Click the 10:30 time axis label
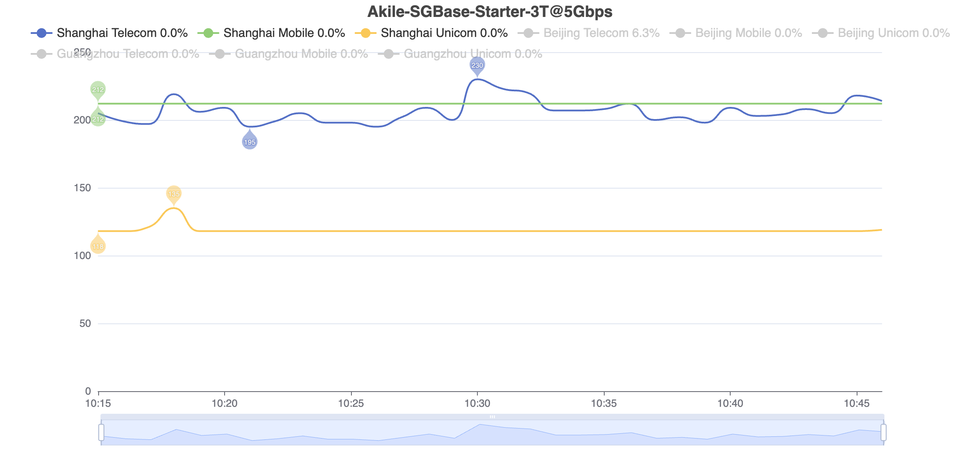 tap(477, 404)
